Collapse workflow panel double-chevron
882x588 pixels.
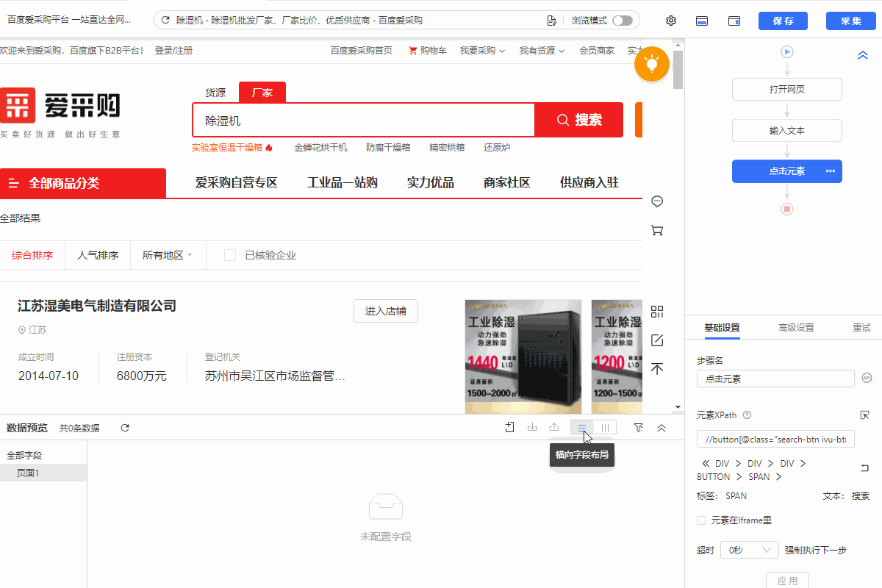[863, 55]
